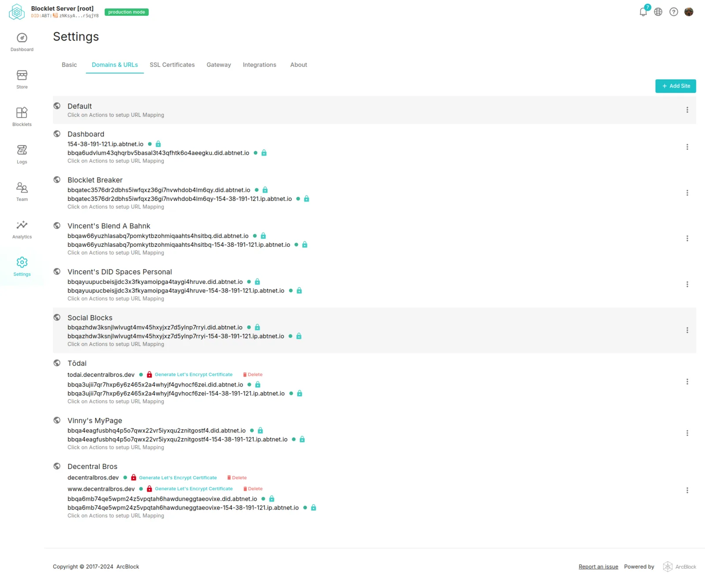Viewport: 705px width, 588px height.
Task: Open actions menu for Dashboard site
Action: [687, 147]
